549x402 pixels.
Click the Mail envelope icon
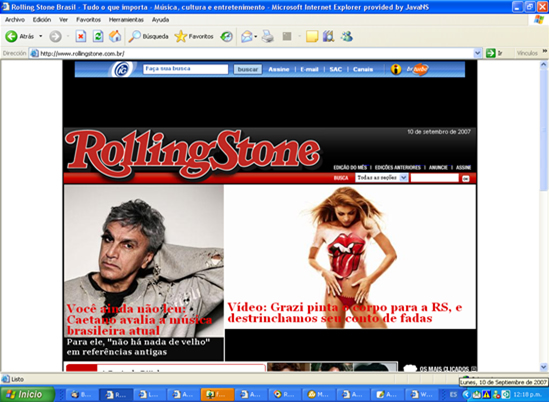247,36
